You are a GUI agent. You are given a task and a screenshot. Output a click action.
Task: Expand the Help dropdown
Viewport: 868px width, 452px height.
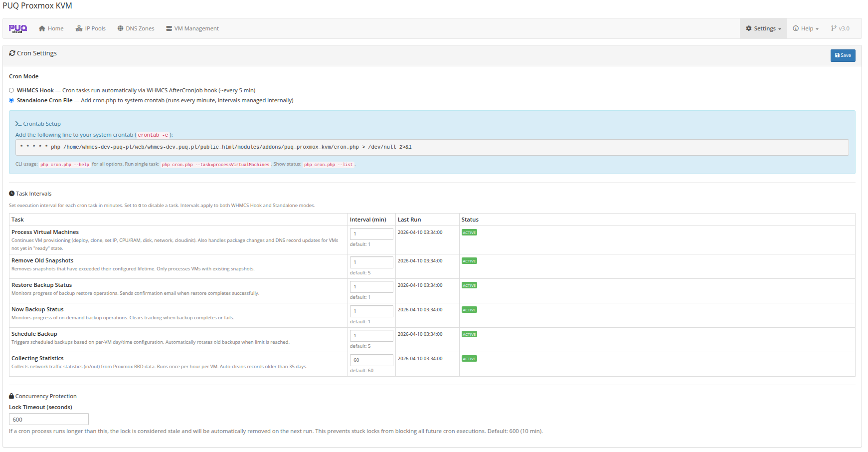[x=805, y=28]
